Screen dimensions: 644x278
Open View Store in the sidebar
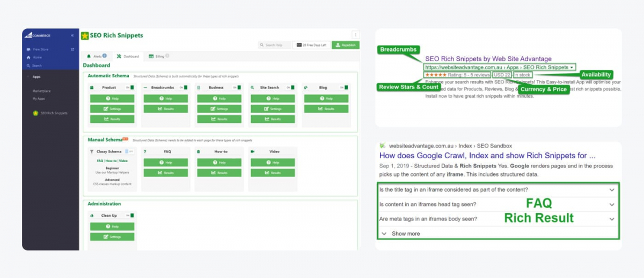click(40, 49)
